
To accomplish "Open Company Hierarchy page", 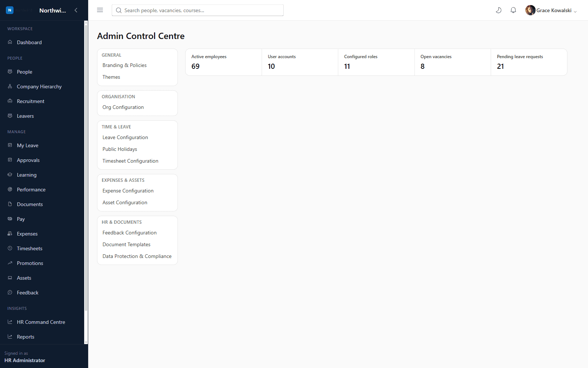I will (42, 86).
